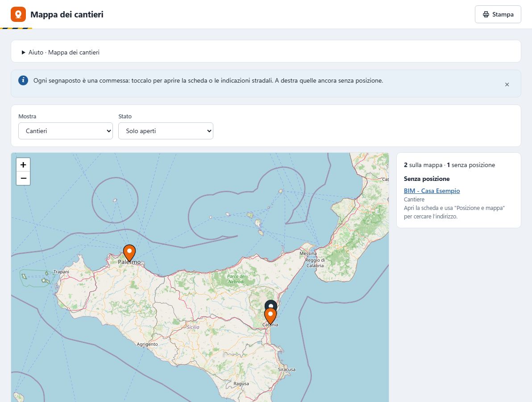The height and width of the screenshot is (402, 532).
Task: Click the Reggio di Calabria map label
Action: pos(315,263)
